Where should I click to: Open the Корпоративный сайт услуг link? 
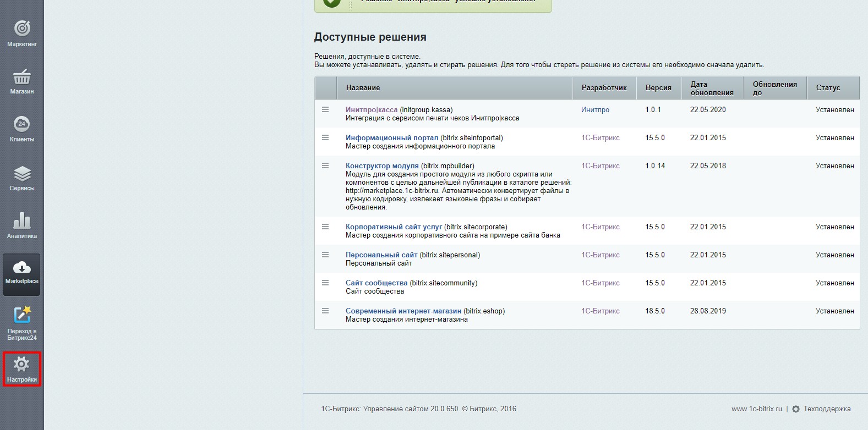[394, 227]
